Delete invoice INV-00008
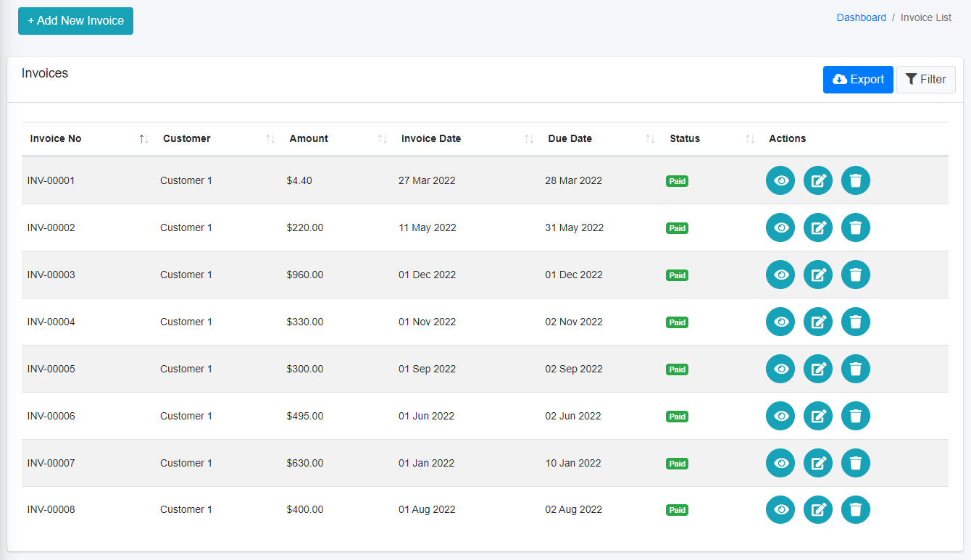Screen dimensions: 971x560 pos(856,510)
